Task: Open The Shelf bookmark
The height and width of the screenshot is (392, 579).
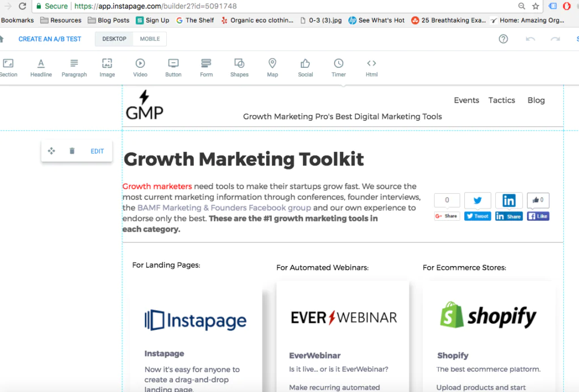Action: (195, 20)
